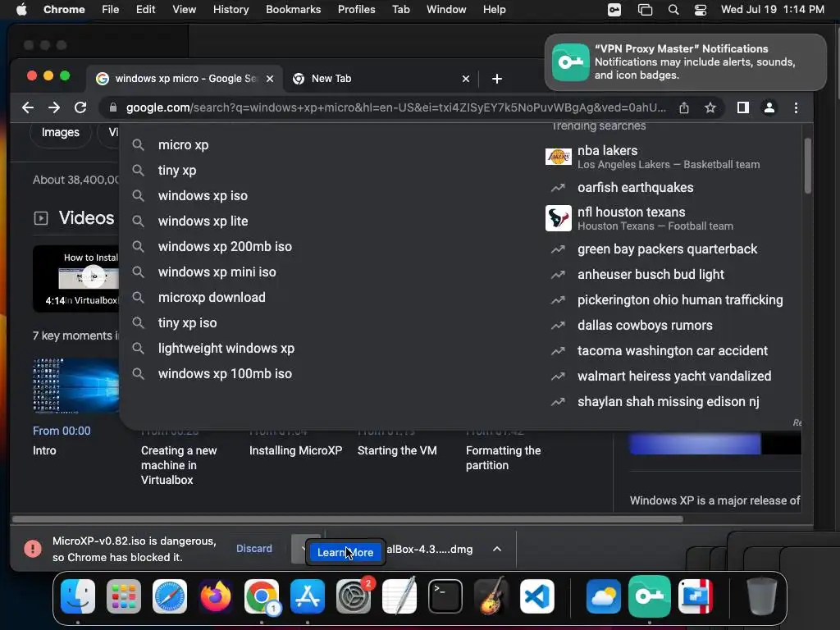Open TextEdit from the Dock
Viewport: 840px width, 630px height.
click(x=399, y=596)
